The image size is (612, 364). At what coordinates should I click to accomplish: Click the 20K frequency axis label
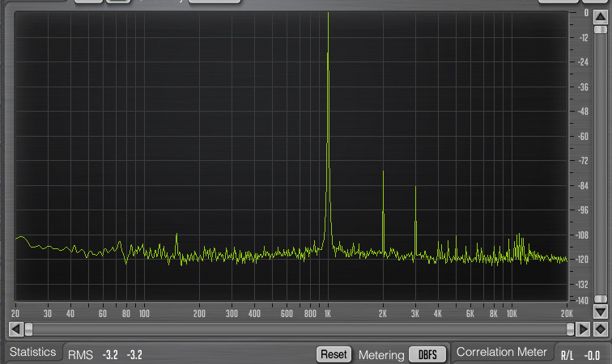point(567,314)
